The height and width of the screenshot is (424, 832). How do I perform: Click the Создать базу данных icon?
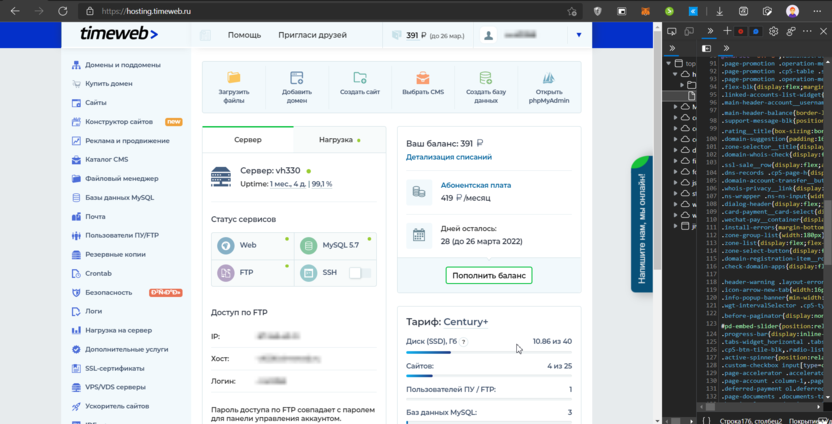point(485,78)
